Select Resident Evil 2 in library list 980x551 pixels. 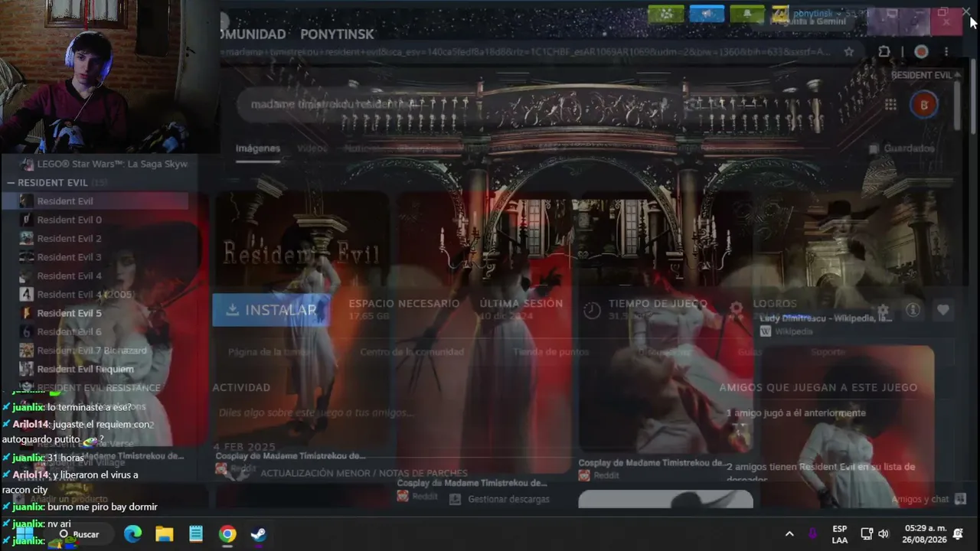tap(69, 238)
